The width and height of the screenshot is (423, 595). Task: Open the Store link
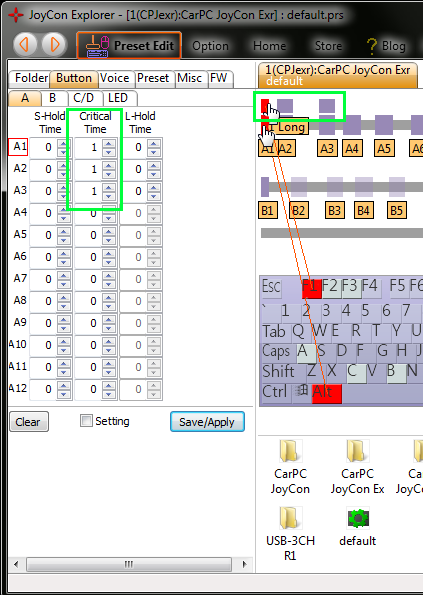[328, 46]
